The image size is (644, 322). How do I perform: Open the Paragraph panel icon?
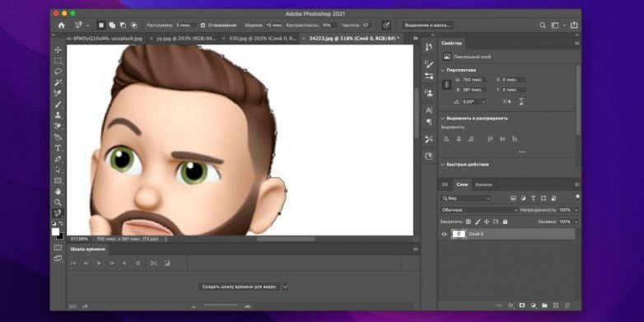click(x=429, y=122)
